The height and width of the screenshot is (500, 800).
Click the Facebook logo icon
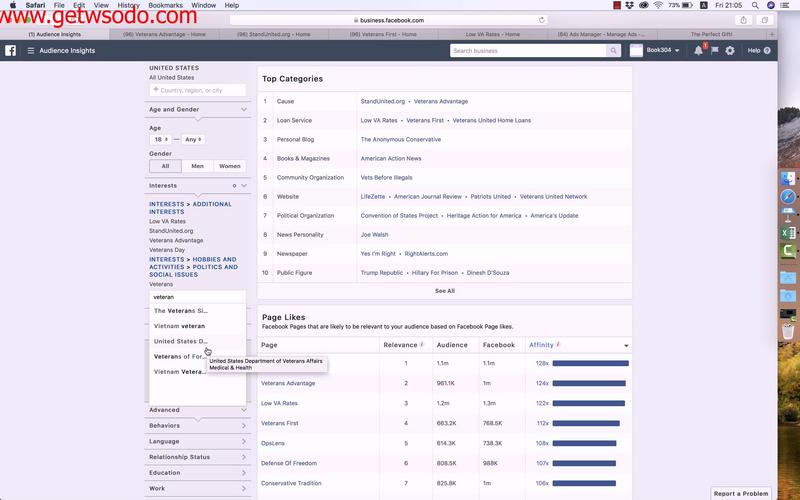[x=10, y=51]
